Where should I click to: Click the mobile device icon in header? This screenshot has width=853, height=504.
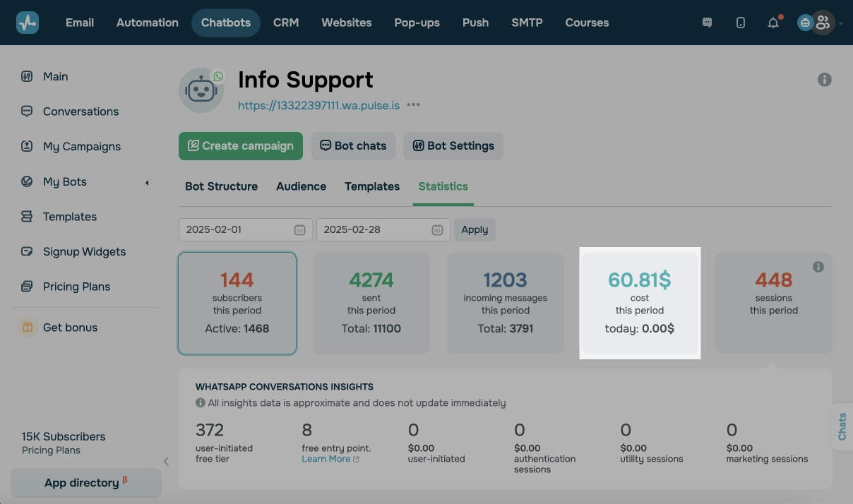740,23
